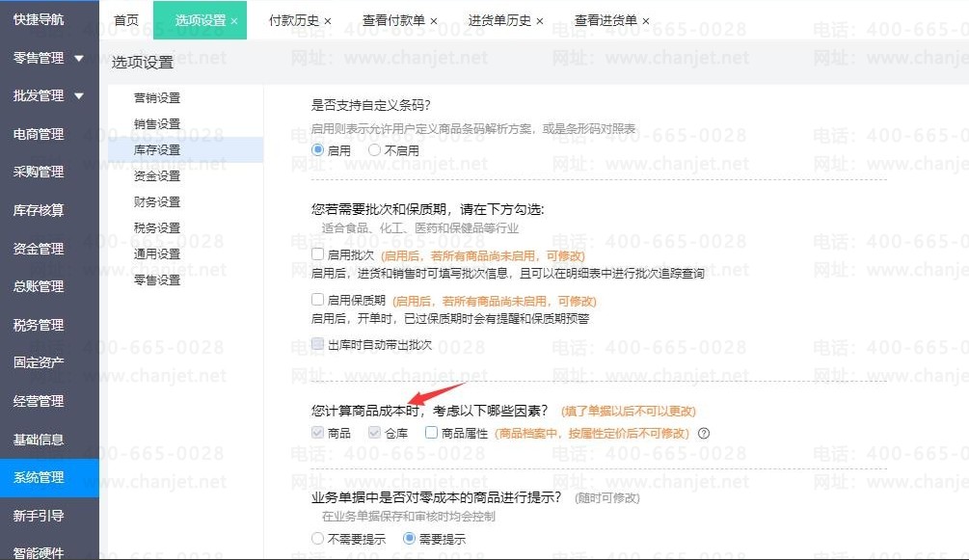Click the 适合食品、化工、医药和保健品等行业 hint text
The width and height of the screenshot is (969, 560).
[x=420, y=228]
